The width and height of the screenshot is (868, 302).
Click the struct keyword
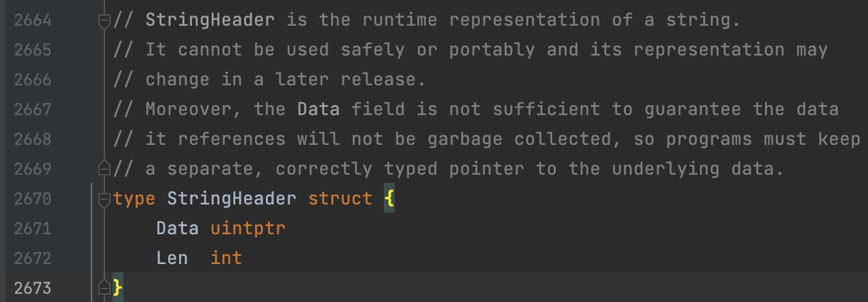(x=340, y=199)
